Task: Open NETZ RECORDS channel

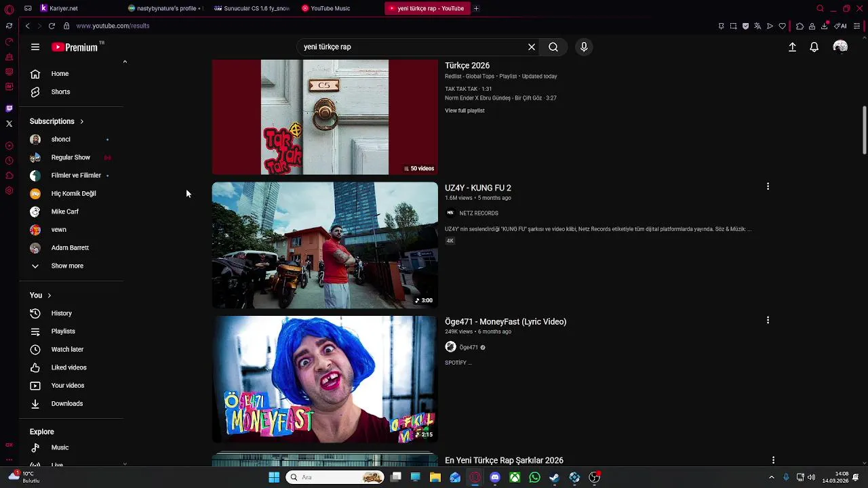Action: coord(479,213)
